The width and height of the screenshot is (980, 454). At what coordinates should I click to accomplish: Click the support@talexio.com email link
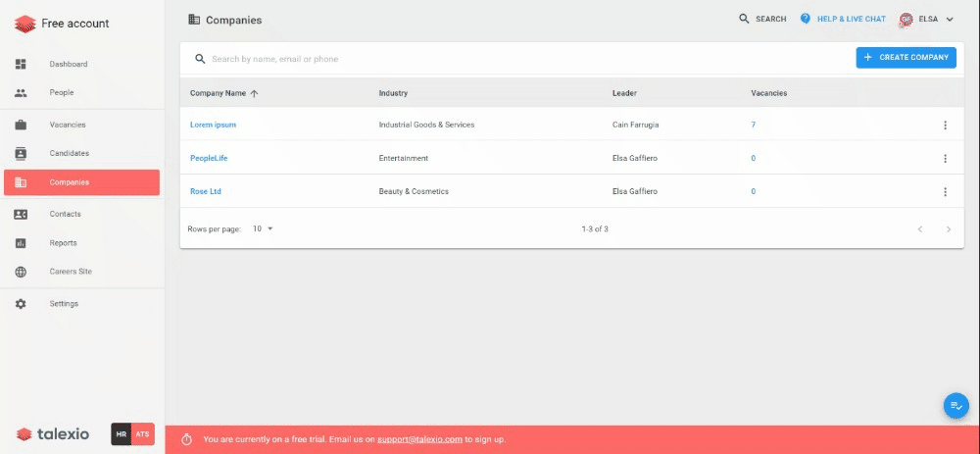point(420,439)
